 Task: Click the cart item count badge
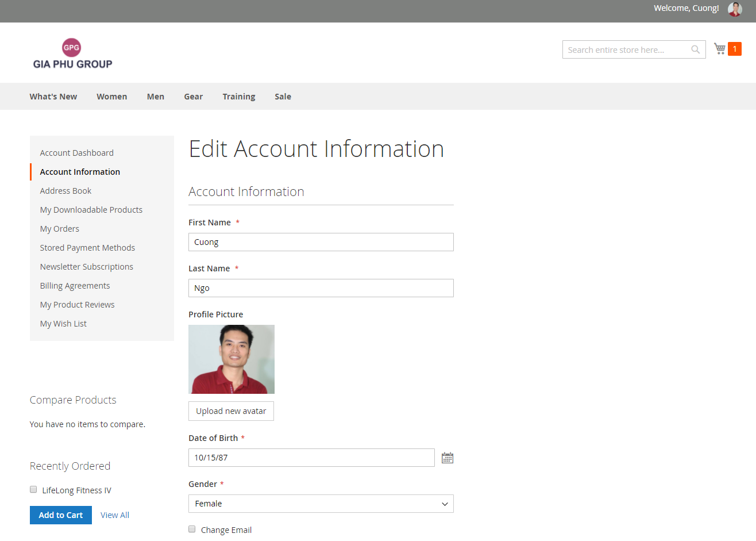click(x=735, y=49)
